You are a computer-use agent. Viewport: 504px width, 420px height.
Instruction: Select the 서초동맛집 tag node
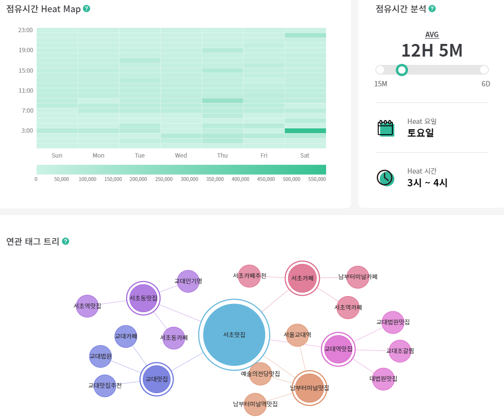tap(143, 298)
